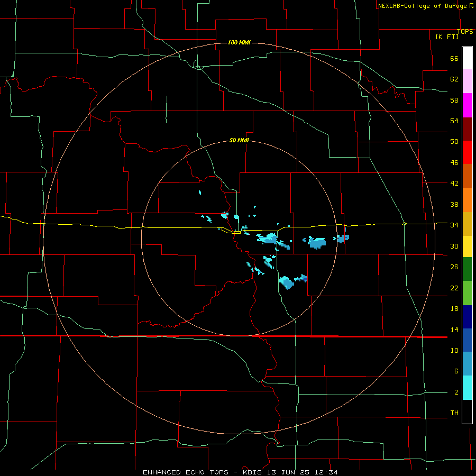Click the magenta 58 kft legend swatch
The height and width of the screenshot is (476, 476).
(467, 105)
